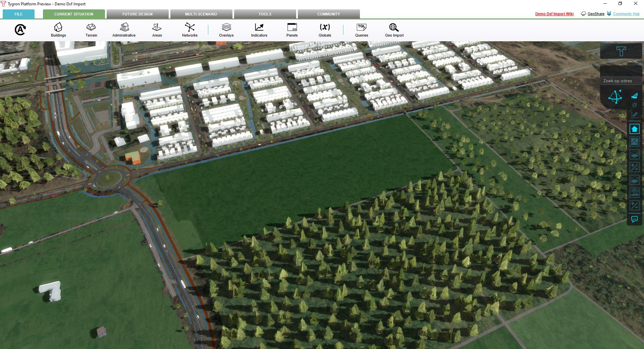Open the Terrain tool
The height and width of the screenshot is (349, 644).
[91, 30]
